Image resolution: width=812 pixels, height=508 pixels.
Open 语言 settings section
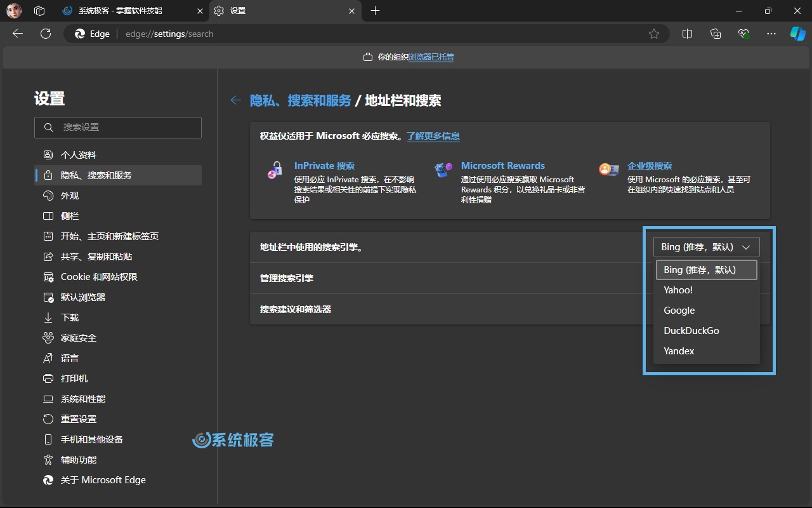118,358
